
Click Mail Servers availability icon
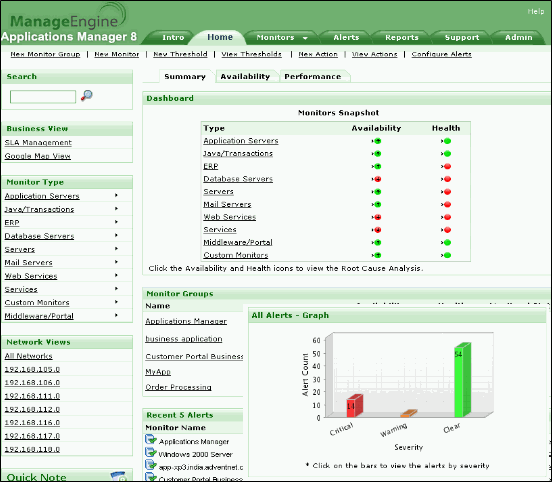coord(377,205)
